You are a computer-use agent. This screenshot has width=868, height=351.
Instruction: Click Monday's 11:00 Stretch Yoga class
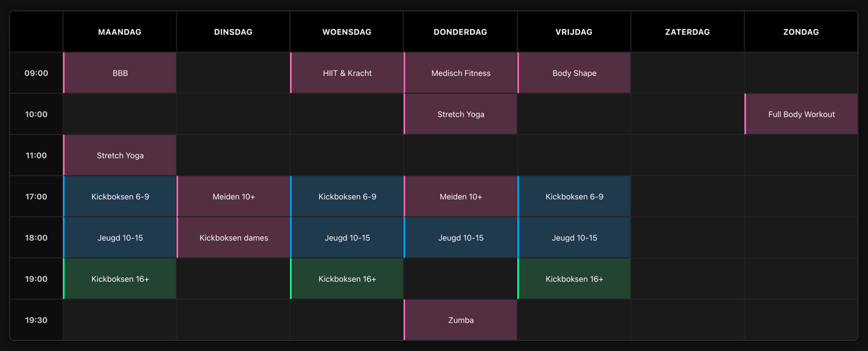(120, 156)
